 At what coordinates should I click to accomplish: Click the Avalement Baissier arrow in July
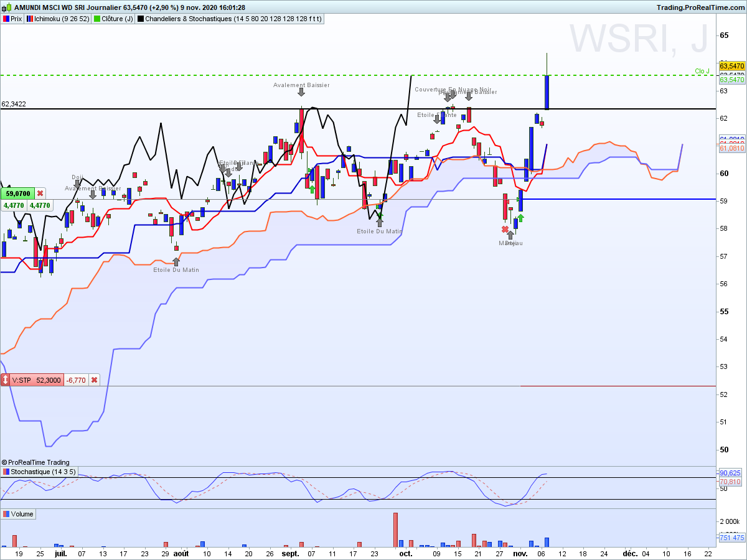point(93,195)
